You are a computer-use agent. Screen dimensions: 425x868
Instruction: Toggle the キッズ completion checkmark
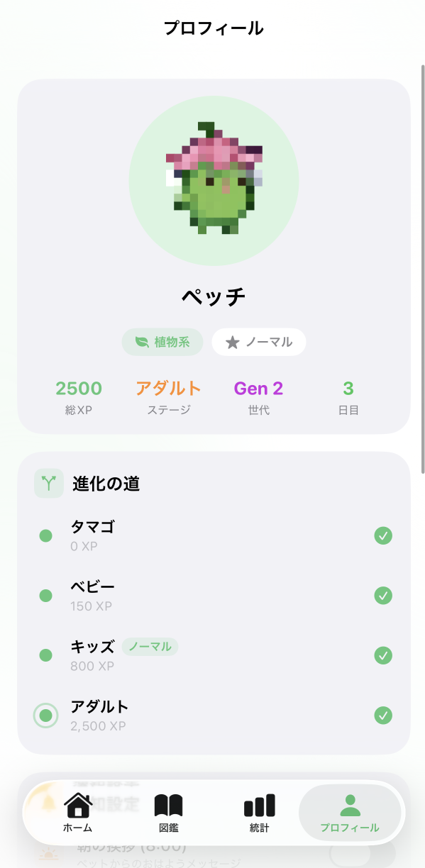[x=382, y=655]
